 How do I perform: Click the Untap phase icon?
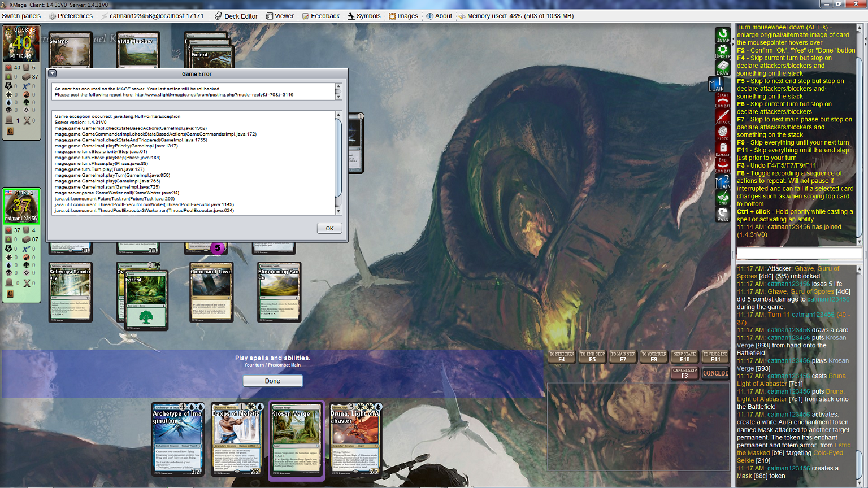(x=722, y=35)
